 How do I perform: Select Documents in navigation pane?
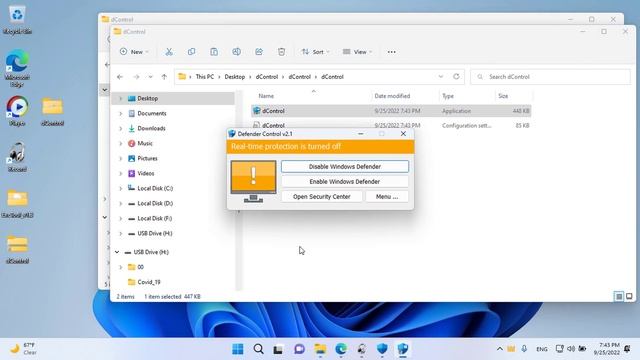(x=151, y=113)
